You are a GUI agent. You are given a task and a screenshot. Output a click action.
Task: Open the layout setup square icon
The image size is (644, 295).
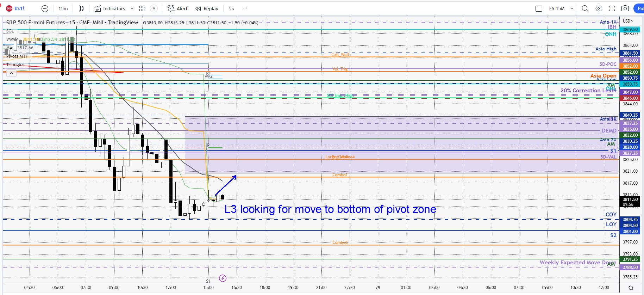pyautogui.click(x=539, y=8)
